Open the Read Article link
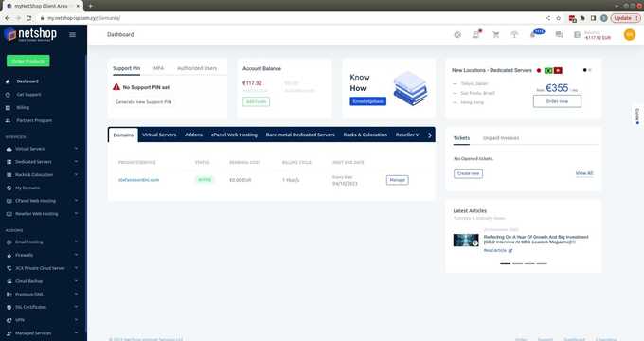The image size is (644, 341). pos(498,250)
